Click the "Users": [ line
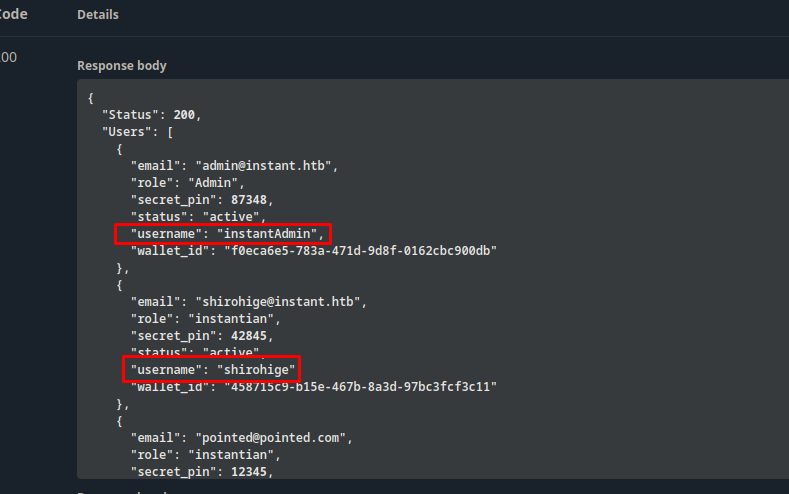This screenshot has height=494, width=789. [137, 132]
